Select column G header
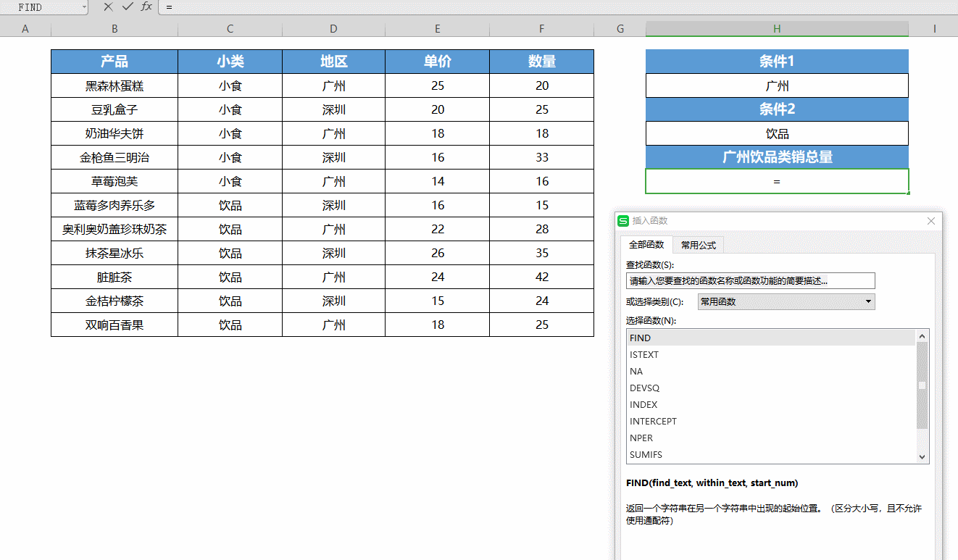 point(620,29)
